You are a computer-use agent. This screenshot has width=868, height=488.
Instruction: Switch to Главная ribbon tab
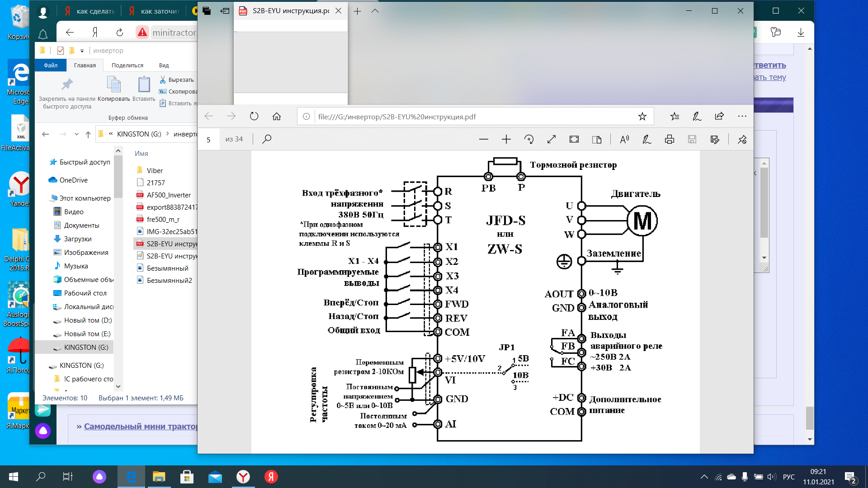click(85, 65)
